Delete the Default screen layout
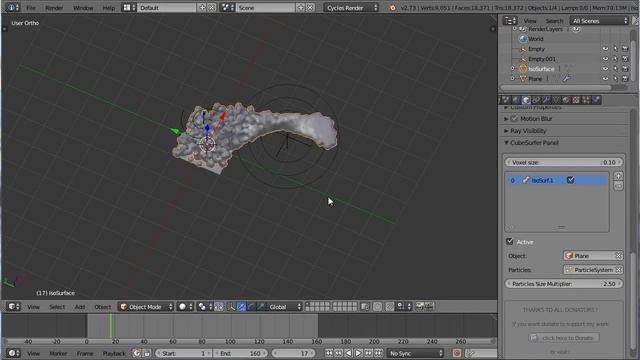The image size is (640, 360). 211,7
